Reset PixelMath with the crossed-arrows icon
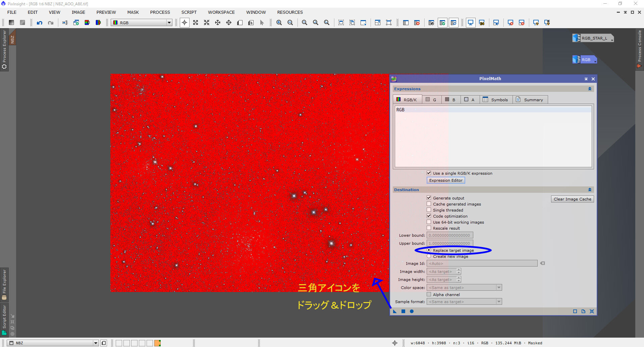This screenshot has height=347, width=644. [592, 311]
